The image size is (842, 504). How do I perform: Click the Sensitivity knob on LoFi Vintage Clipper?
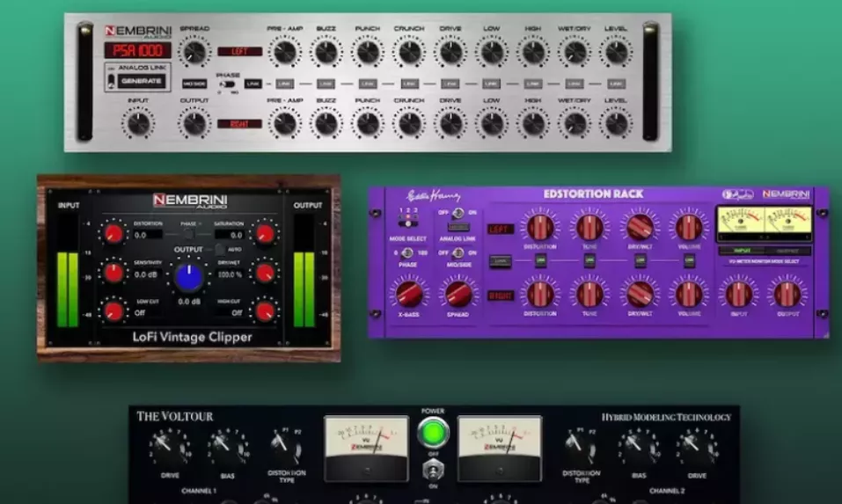[x=113, y=274]
